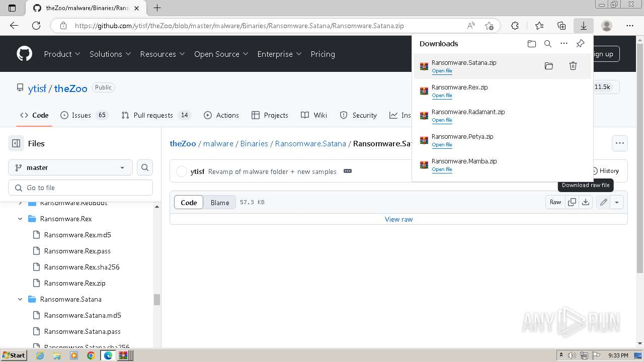Open the Issues tab

(85, 115)
